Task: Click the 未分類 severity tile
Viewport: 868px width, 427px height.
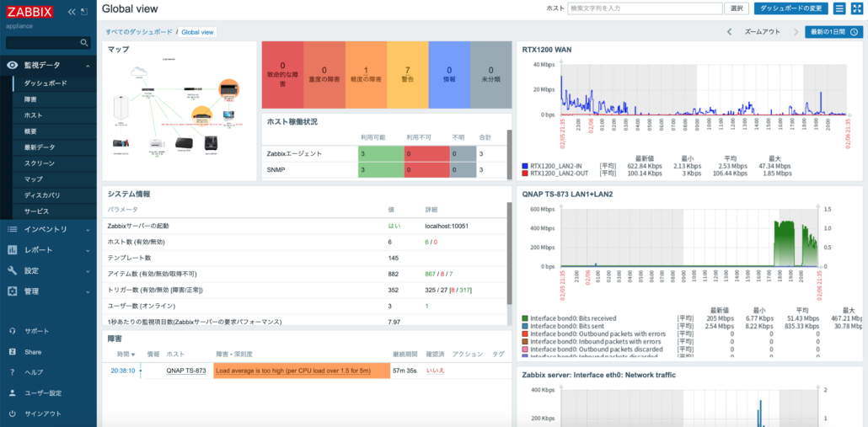Action: click(x=490, y=75)
